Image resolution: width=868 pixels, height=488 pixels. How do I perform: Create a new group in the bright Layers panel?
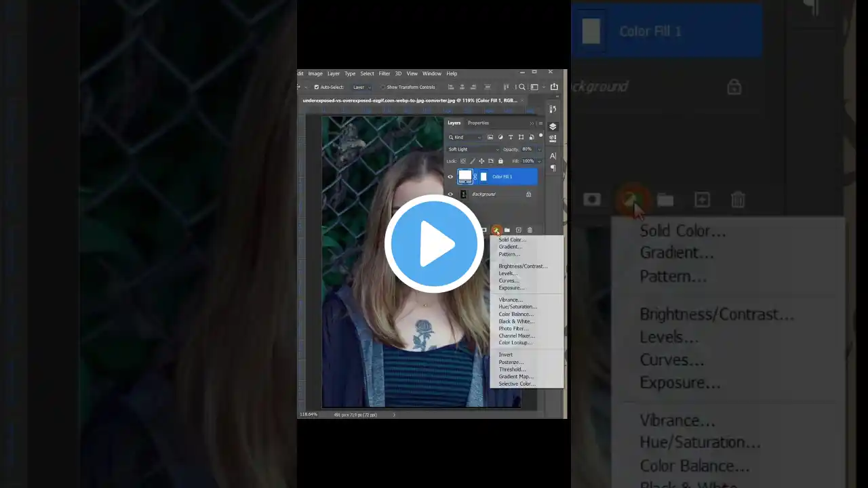[507, 230]
